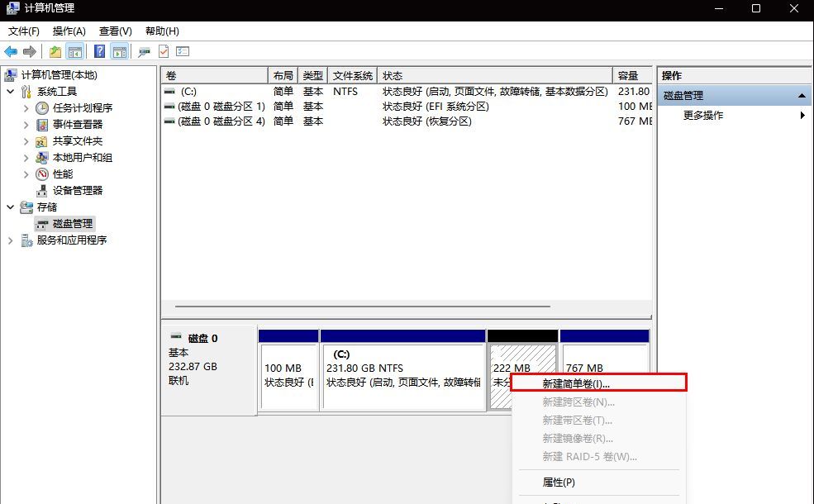Choose 属性(P) from context menu
The image size is (814, 504).
(x=599, y=483)
